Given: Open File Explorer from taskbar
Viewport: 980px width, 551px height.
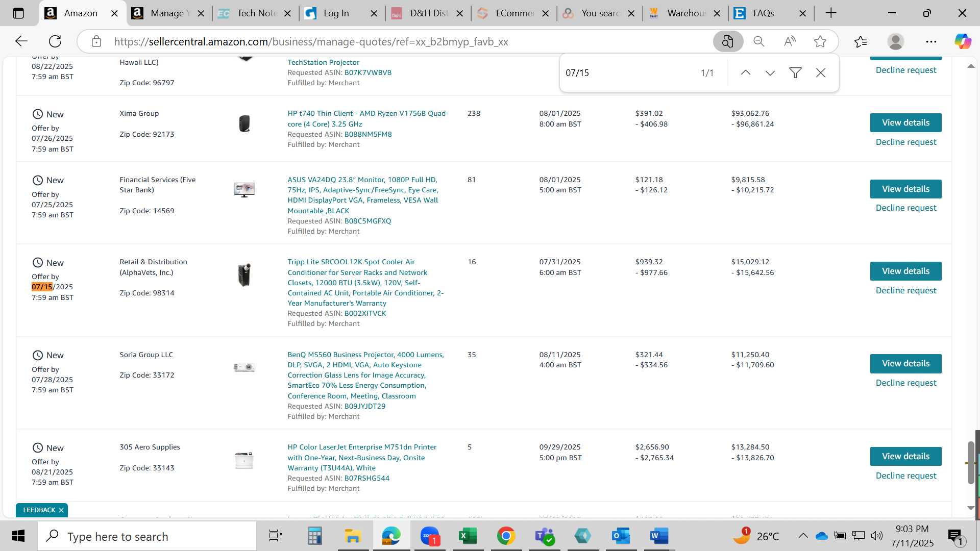Looking at the screenshot, I should click(353, 536).
